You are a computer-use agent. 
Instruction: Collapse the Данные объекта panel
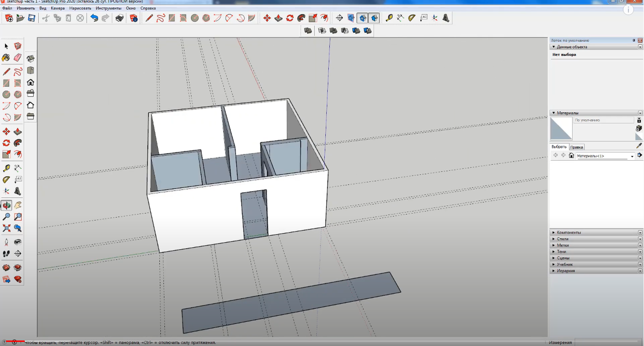pos(553,47)
